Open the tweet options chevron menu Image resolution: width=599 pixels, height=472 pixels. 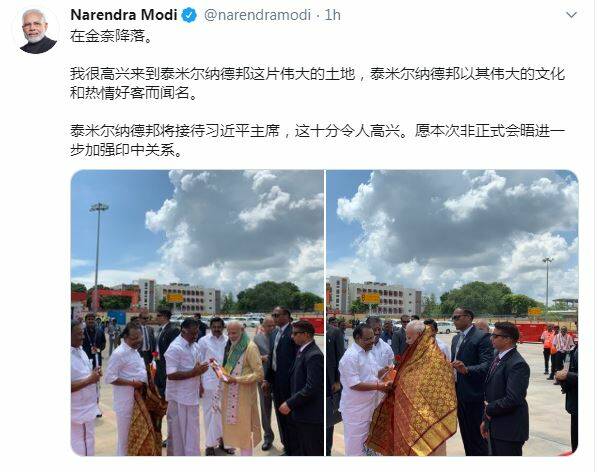[x=571, y=15]
